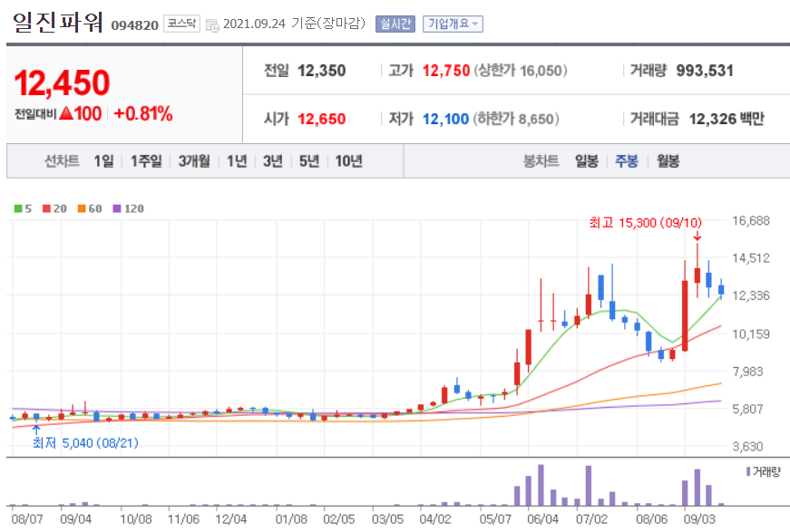This screenshot has width=790, height=532.
Task: Click the 실시간 real-time button
Action: pos(396,24)
